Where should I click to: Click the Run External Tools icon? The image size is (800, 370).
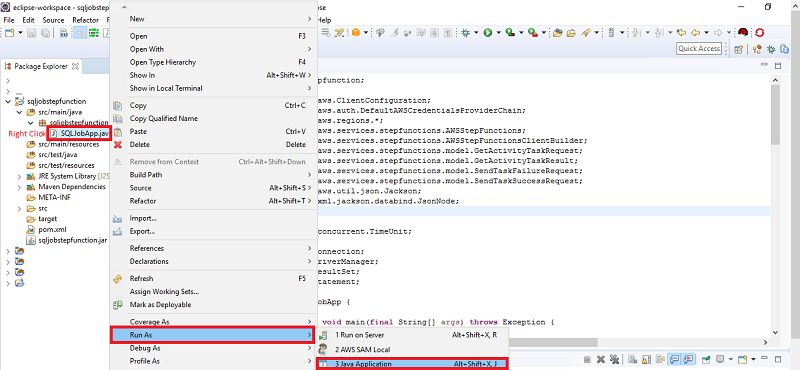coord(533,32)
